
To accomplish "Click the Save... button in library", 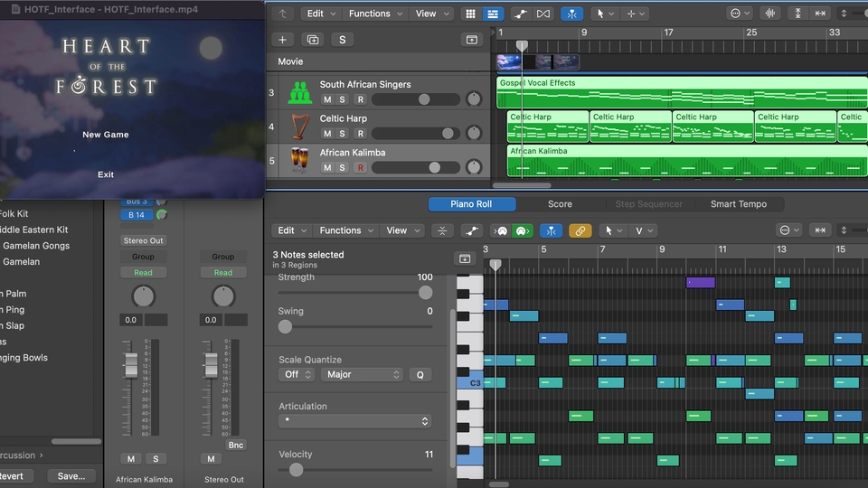I will pos(71,476).
